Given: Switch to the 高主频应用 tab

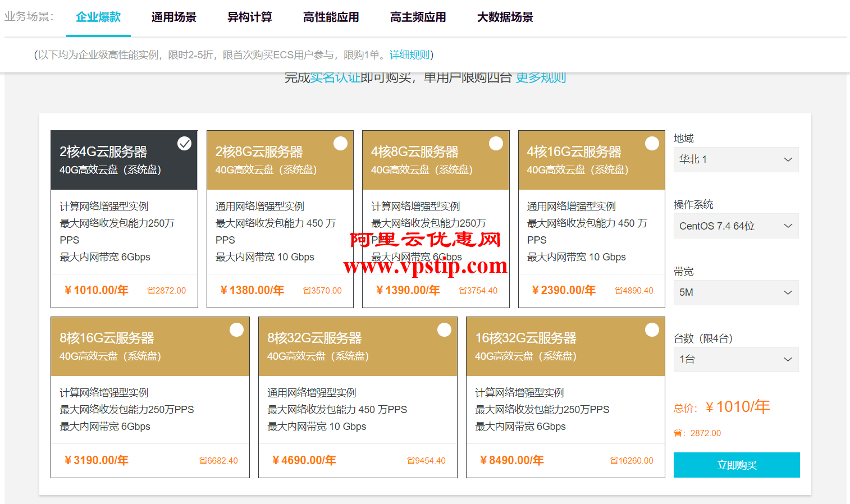Looking at the screenshot, I should coord(418,17).
